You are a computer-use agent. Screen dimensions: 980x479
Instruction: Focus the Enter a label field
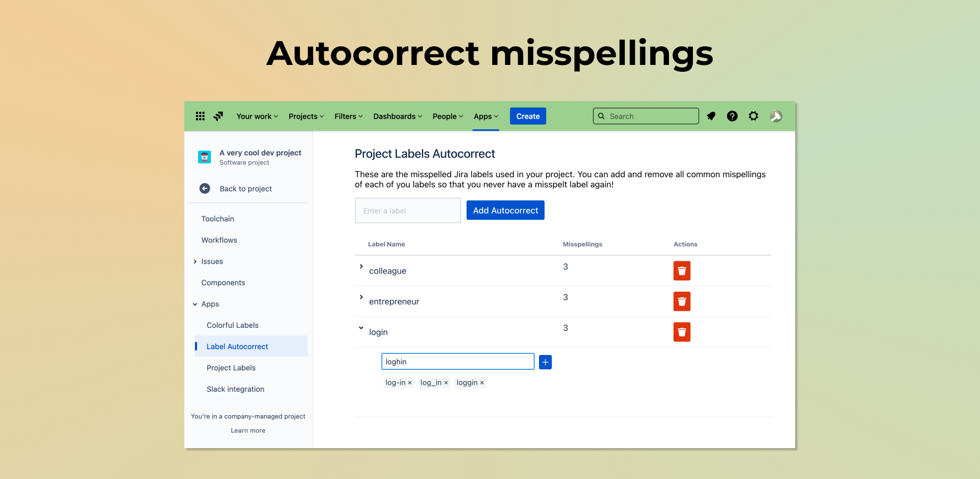coord(408,211)
